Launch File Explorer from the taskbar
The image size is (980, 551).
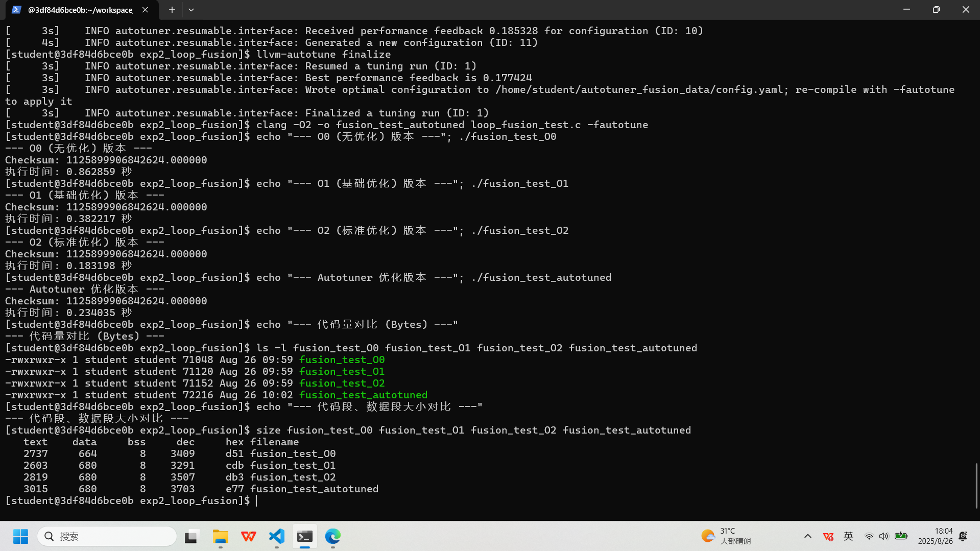click(x=221, y=536)
